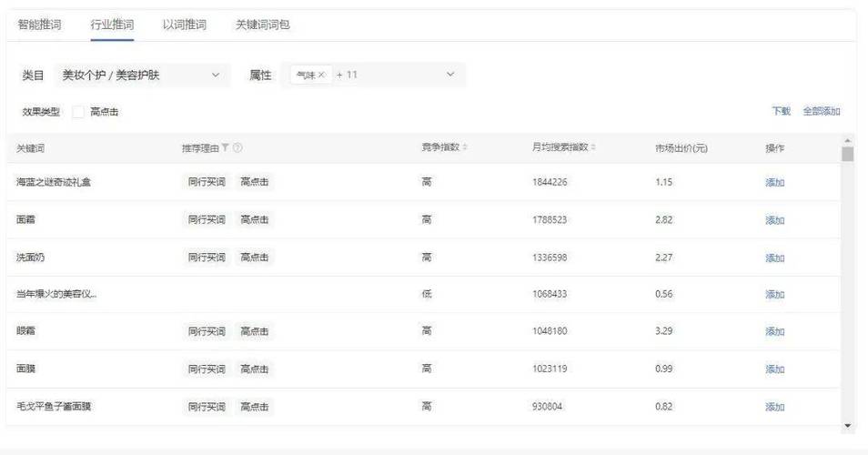Click keyword text 海蓝之谜奇迹礼盒
The image size is (868, 455).
(x=53, y=182)
